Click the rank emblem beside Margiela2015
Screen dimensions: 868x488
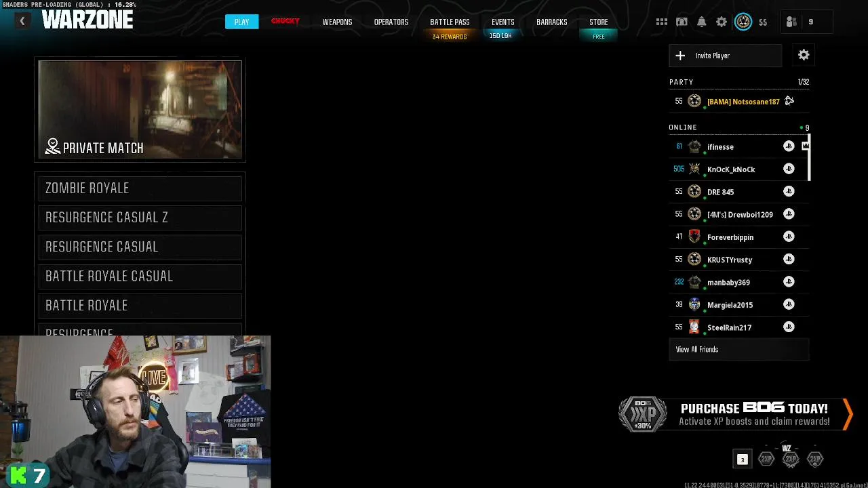tap(694, 304)
